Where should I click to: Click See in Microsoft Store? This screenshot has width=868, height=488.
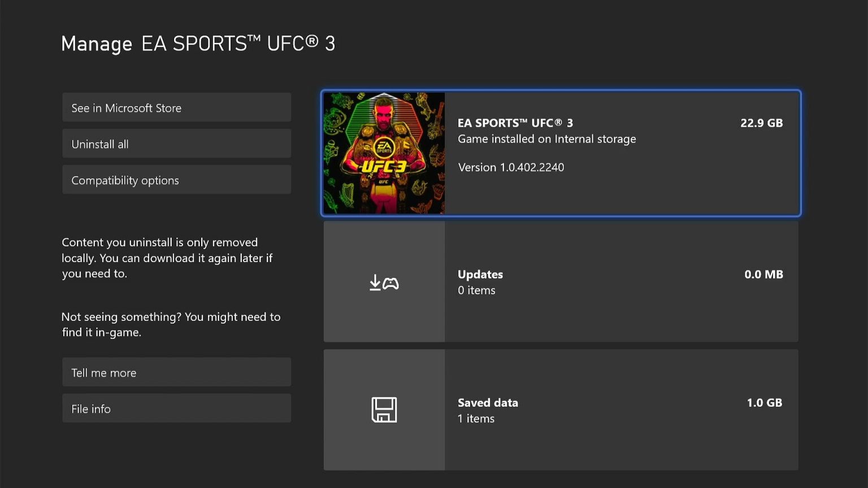[176, 107]
